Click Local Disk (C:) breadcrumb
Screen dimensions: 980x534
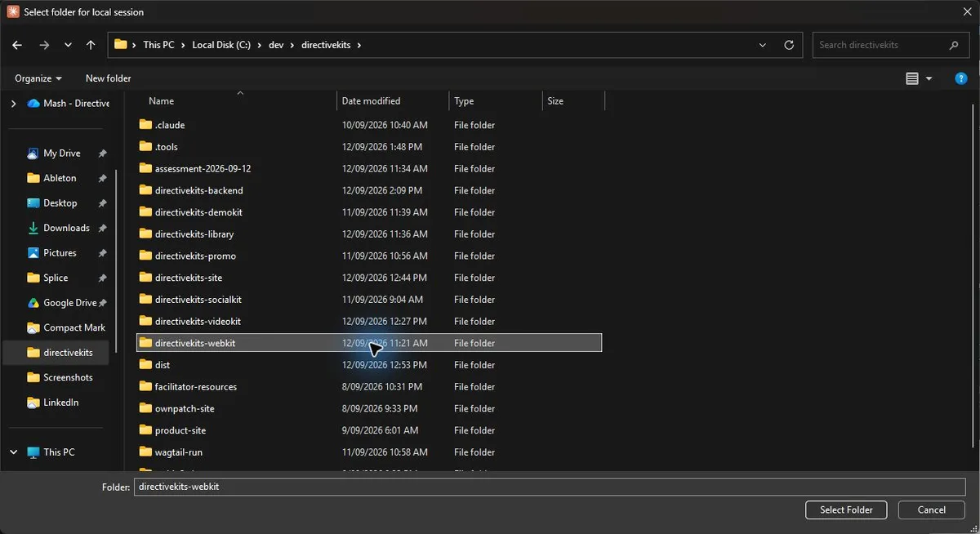click(221, 45)
